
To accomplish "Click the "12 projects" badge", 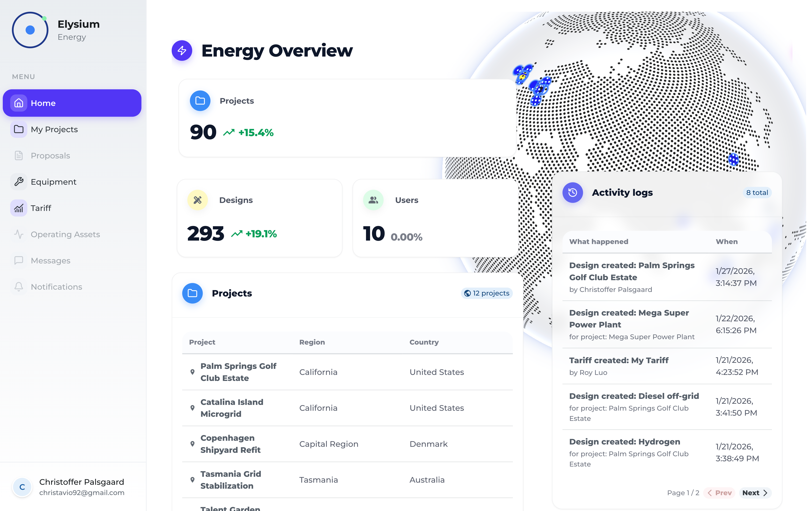I will [x=487, y=293].
